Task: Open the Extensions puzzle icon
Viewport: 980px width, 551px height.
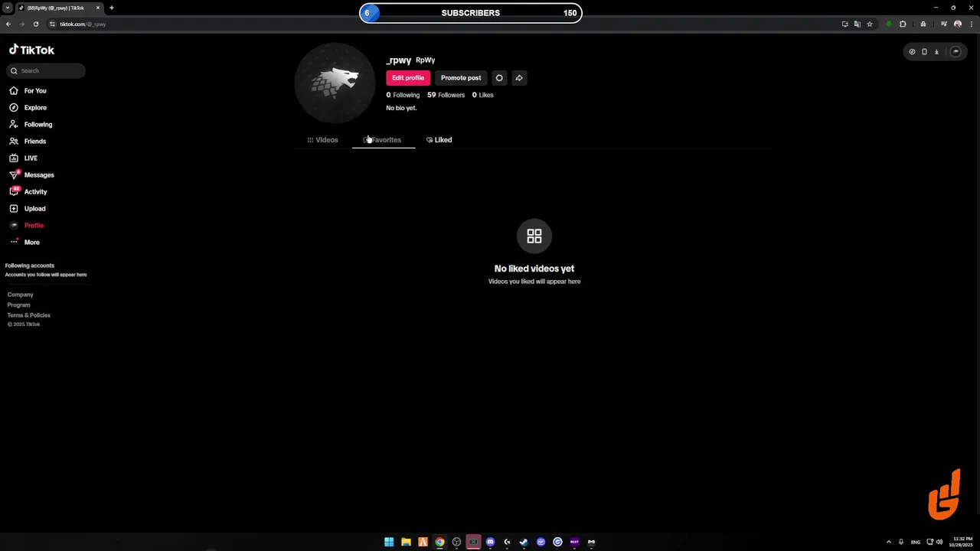Action: point(903,24)
